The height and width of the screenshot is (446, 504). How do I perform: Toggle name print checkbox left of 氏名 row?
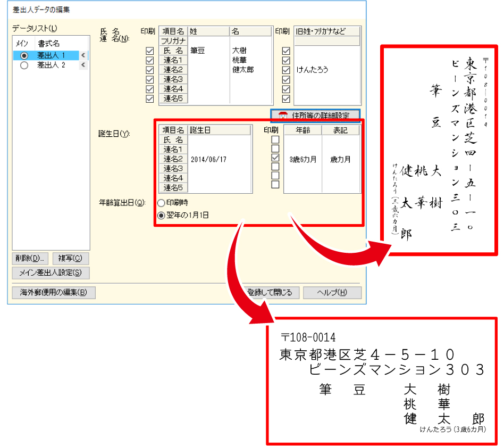149,51
